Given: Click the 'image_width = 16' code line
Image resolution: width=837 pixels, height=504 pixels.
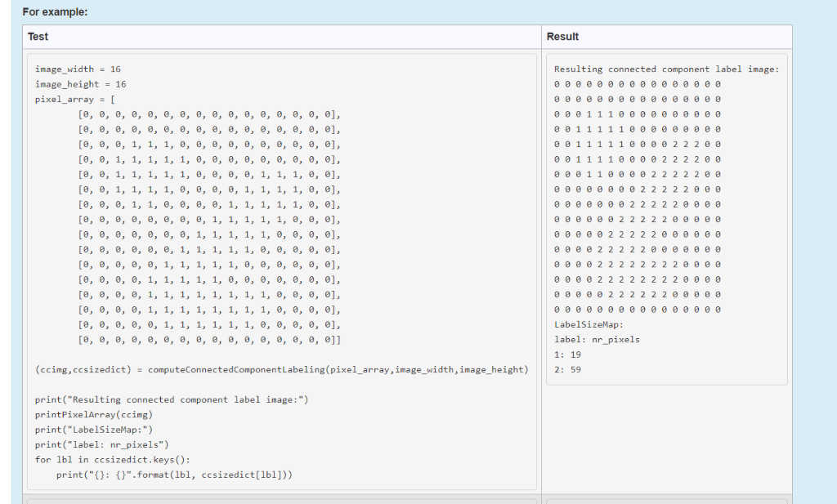Looking at the screenshot, I should [78, 69].
